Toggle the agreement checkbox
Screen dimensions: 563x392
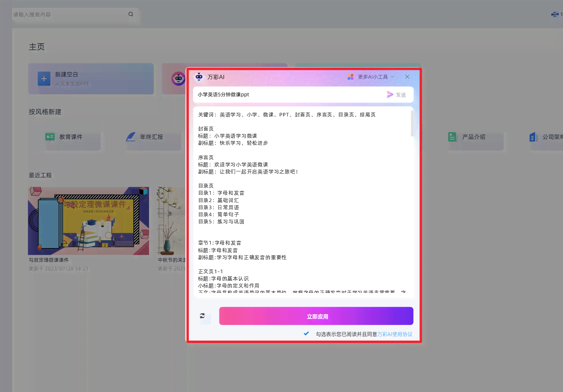point(306,333)
